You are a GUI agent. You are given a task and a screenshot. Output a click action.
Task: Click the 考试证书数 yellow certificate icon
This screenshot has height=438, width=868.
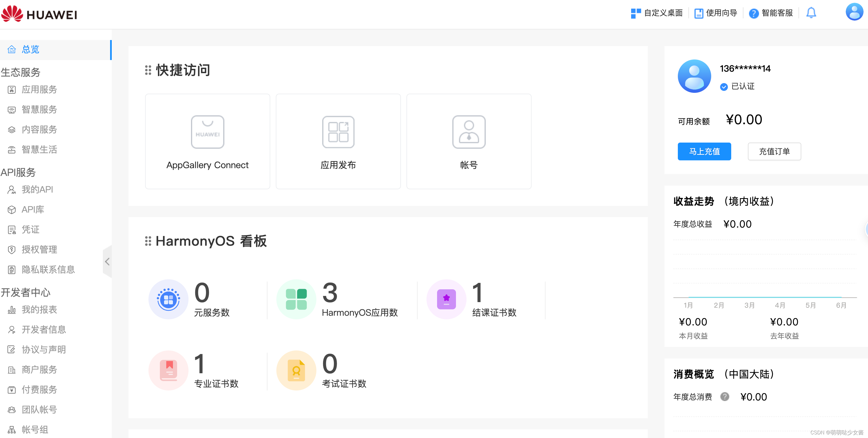tap(296, 370)
